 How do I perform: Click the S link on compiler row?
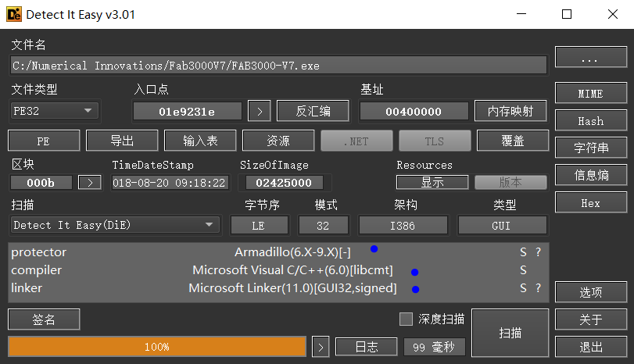click(523, 270)
